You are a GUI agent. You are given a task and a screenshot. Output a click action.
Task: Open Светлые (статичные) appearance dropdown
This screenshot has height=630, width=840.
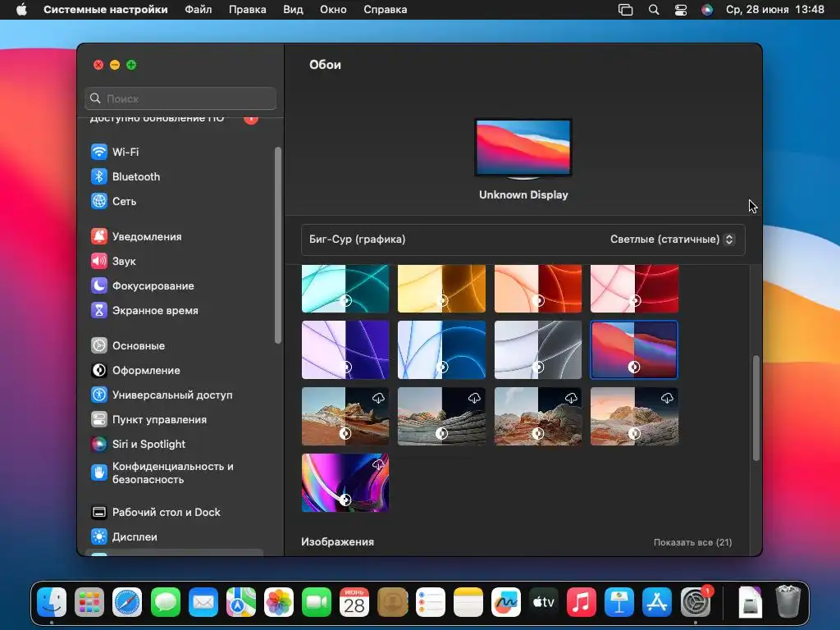pyautogui.click(x=672, y=240)
